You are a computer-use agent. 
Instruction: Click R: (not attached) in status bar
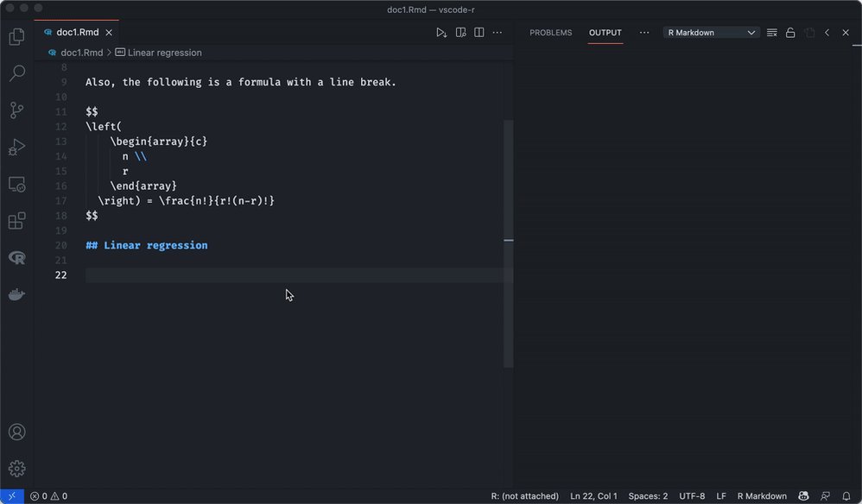523,496
